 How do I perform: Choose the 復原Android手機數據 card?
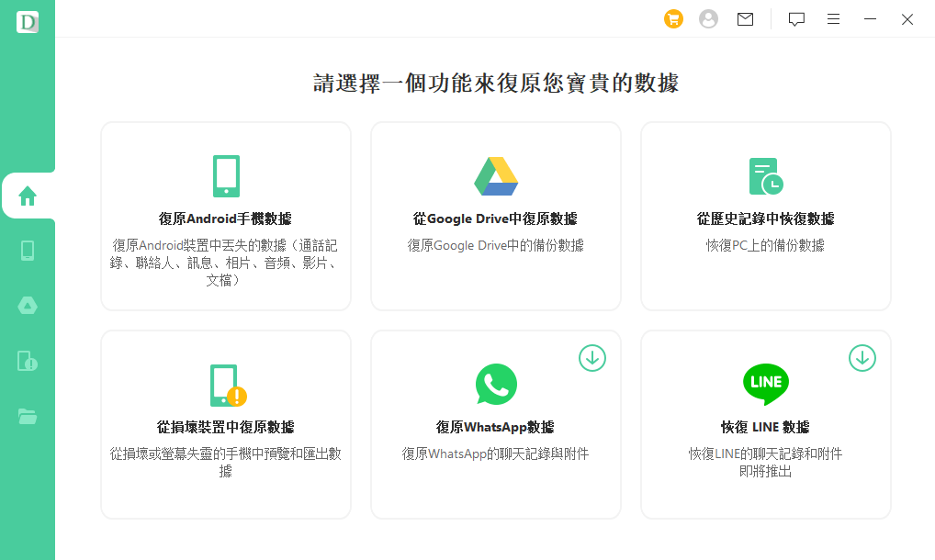[x=226, y=217]
